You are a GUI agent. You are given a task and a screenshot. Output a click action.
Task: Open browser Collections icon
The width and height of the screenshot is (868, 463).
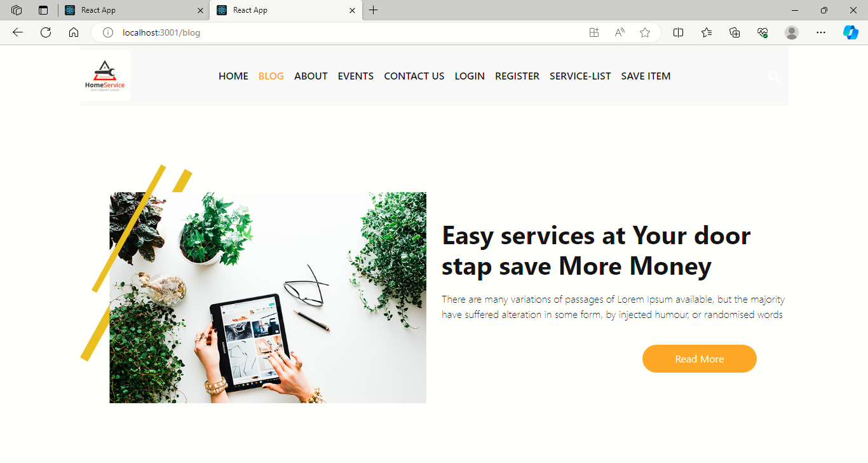735,32
